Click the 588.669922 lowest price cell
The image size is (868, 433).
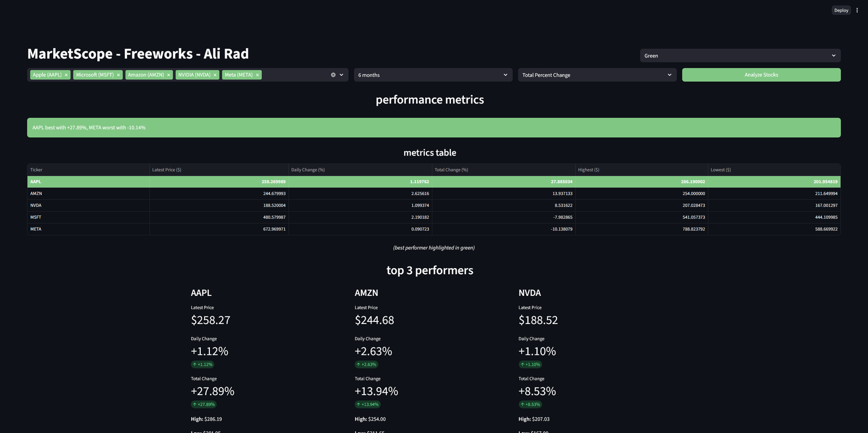click(x=774, y=229)
